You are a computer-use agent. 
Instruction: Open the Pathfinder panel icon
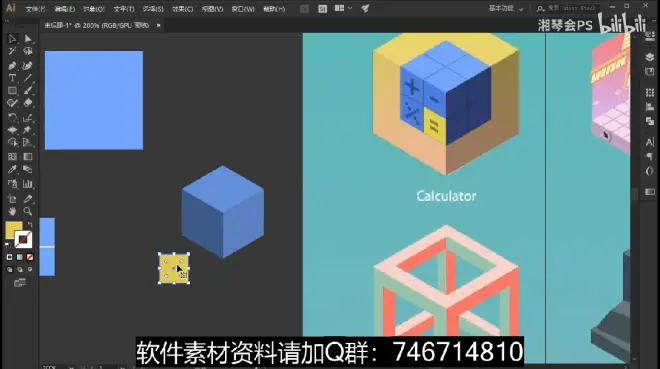[x=649, y=121]
